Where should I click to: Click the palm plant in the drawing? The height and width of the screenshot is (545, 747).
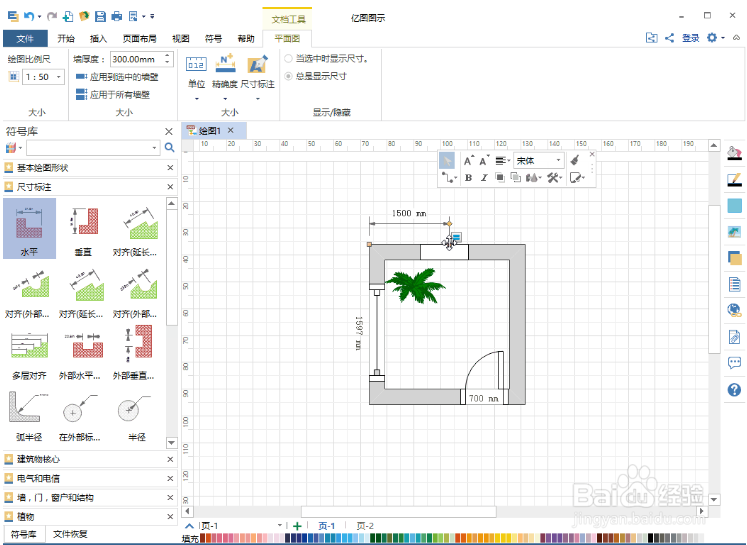click(415, 285)
